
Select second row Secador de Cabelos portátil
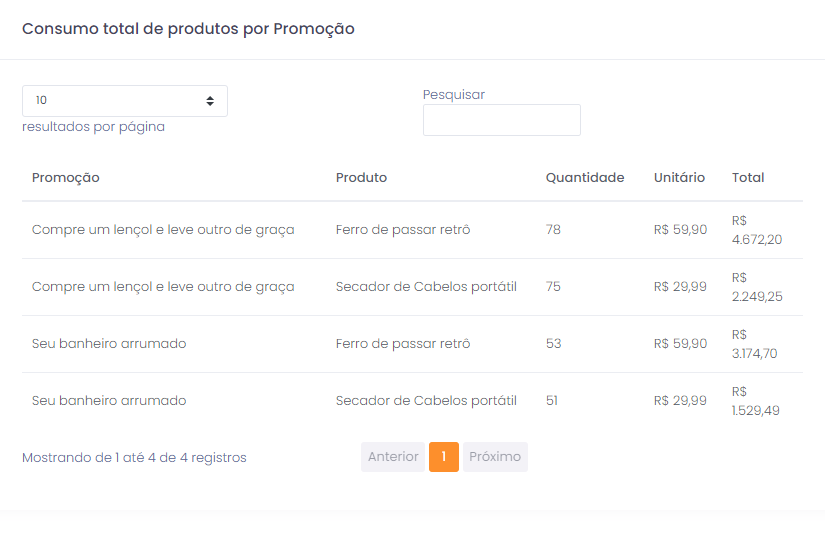click(426, 287)
